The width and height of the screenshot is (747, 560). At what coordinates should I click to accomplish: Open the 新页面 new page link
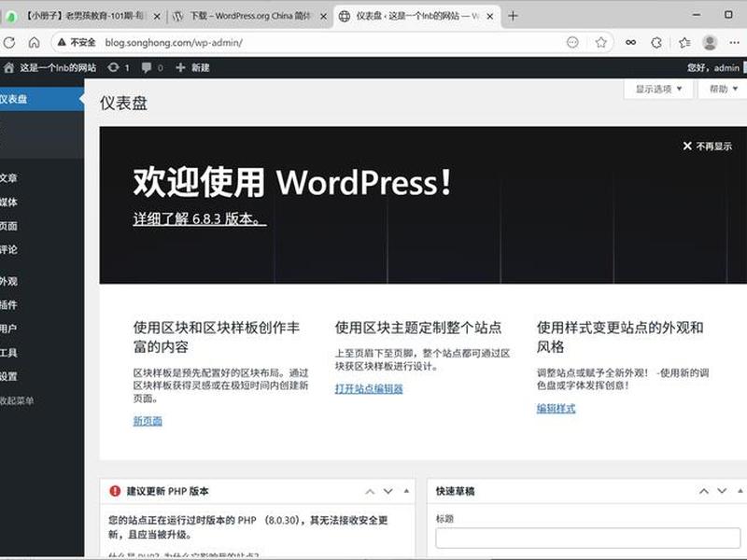tap(148, 421)
